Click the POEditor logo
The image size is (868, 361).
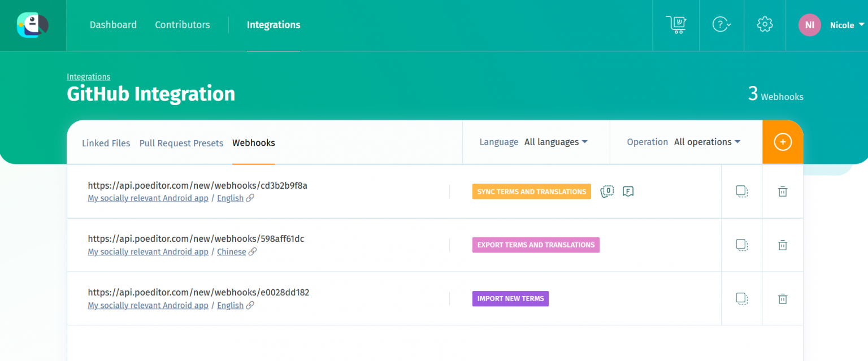(x=32, y=25)
